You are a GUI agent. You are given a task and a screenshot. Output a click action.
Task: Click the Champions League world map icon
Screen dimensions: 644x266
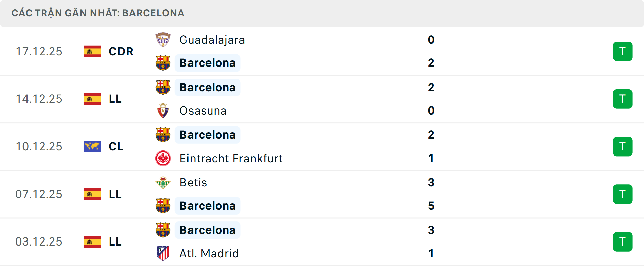pos(92,146)
